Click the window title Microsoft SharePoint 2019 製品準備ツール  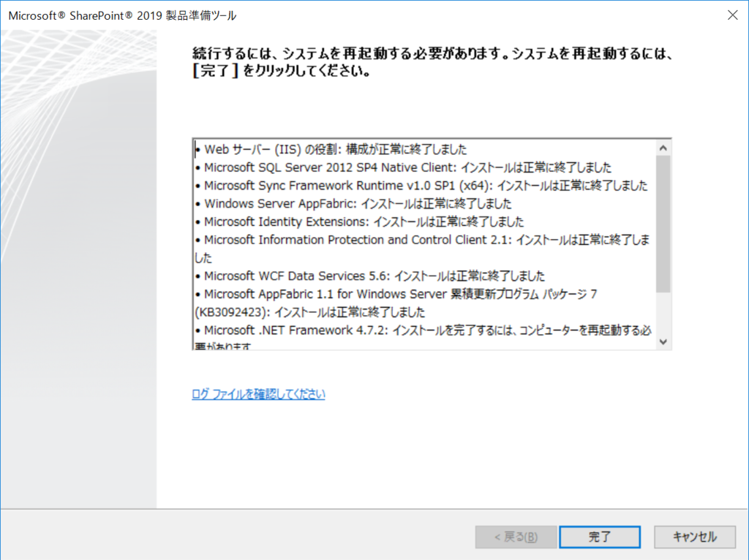coord(122,15)
